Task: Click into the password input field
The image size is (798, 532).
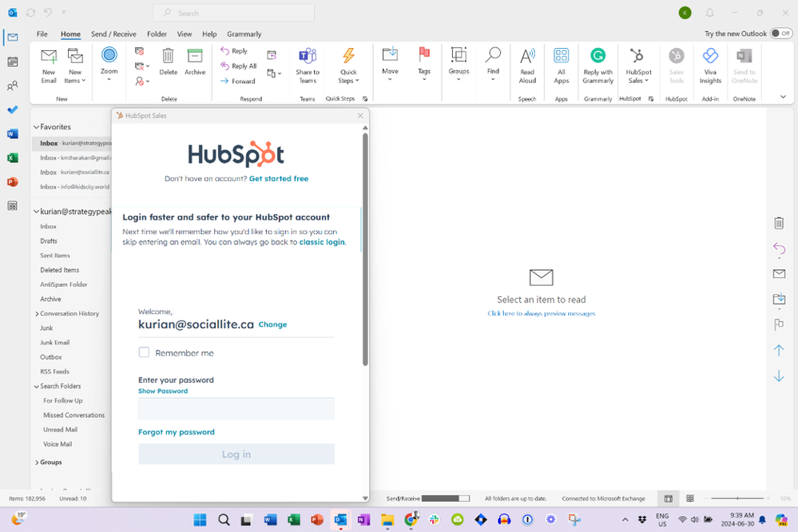Action: click(x=236, y=409)
